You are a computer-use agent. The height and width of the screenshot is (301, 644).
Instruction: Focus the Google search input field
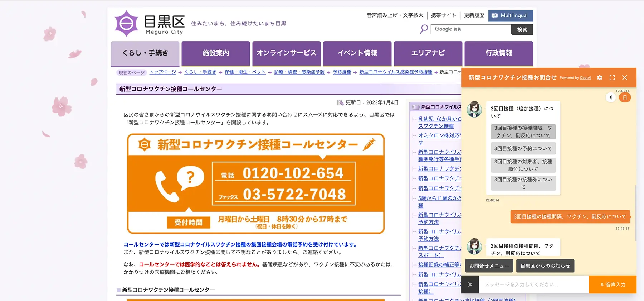471,29
